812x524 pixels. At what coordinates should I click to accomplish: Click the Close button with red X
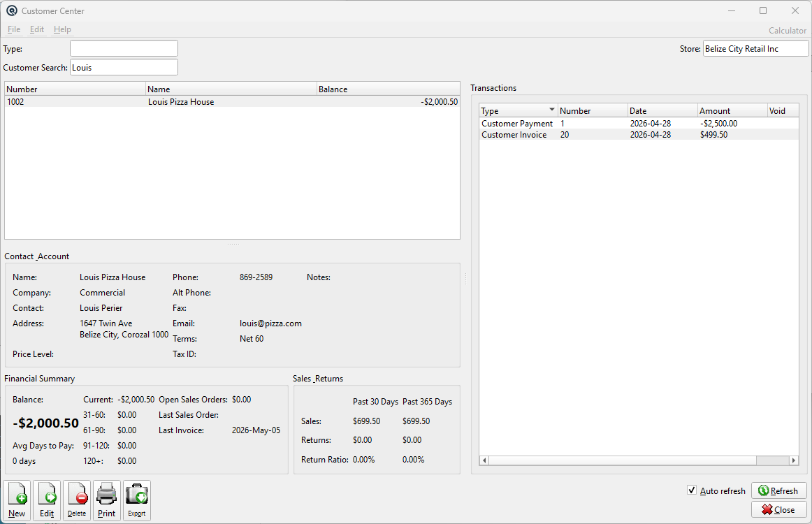click(x=779, y=509)
